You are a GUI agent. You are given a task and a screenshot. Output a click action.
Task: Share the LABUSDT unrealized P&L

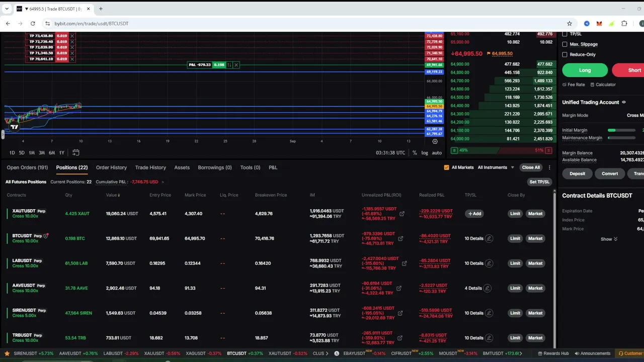tap(404, 263)
